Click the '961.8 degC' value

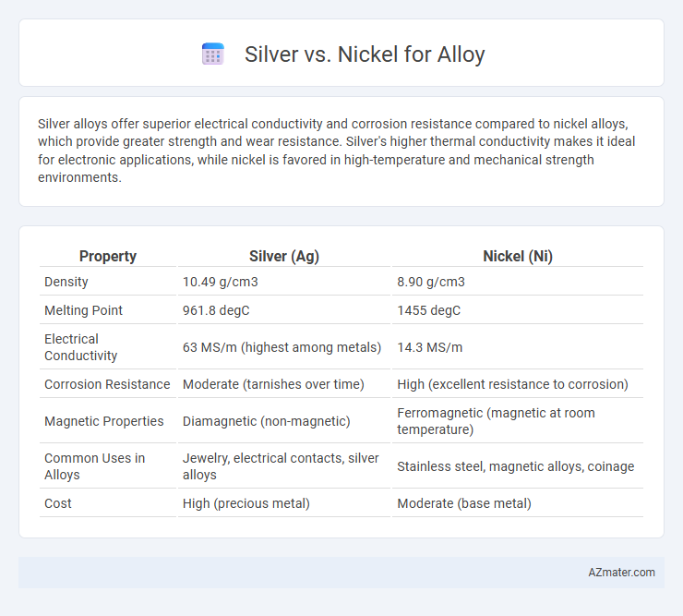[216, 310]
